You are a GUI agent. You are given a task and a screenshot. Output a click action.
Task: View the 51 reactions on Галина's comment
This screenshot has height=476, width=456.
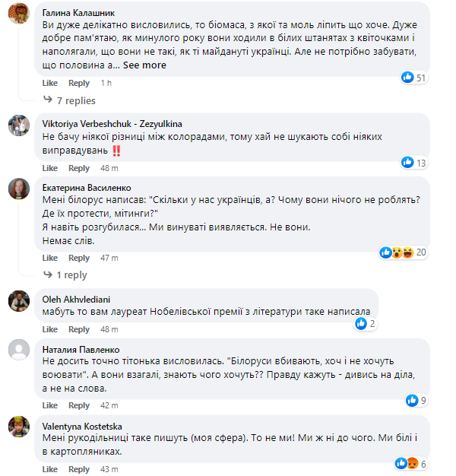pyautogui.click(x=414, y=78)
